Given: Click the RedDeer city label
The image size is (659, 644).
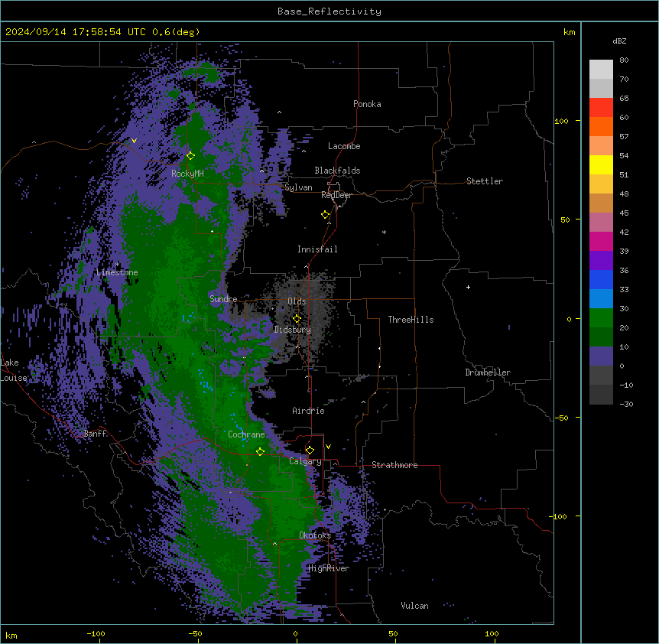Looking at the screenshot, I should 336,195.
